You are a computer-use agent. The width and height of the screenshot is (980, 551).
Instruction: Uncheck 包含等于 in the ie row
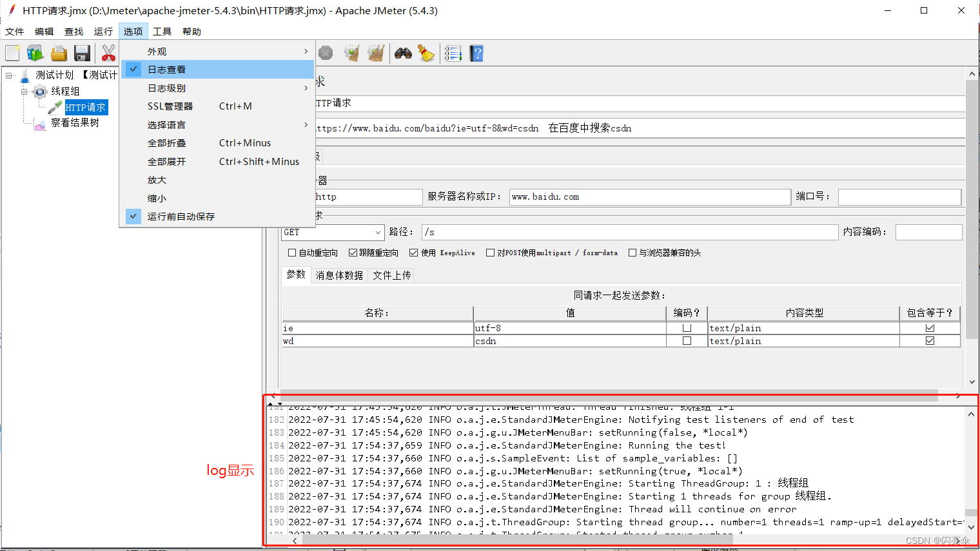[930, 328]
